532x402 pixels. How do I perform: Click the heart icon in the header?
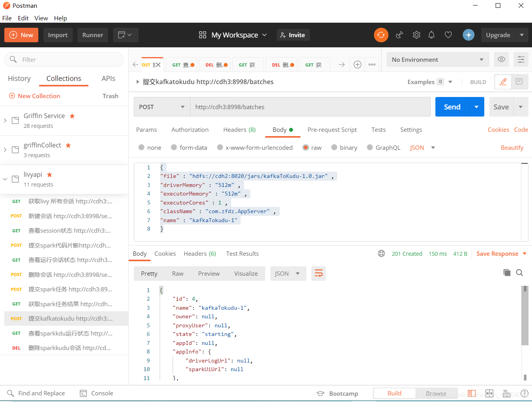(x=448, y=35)
